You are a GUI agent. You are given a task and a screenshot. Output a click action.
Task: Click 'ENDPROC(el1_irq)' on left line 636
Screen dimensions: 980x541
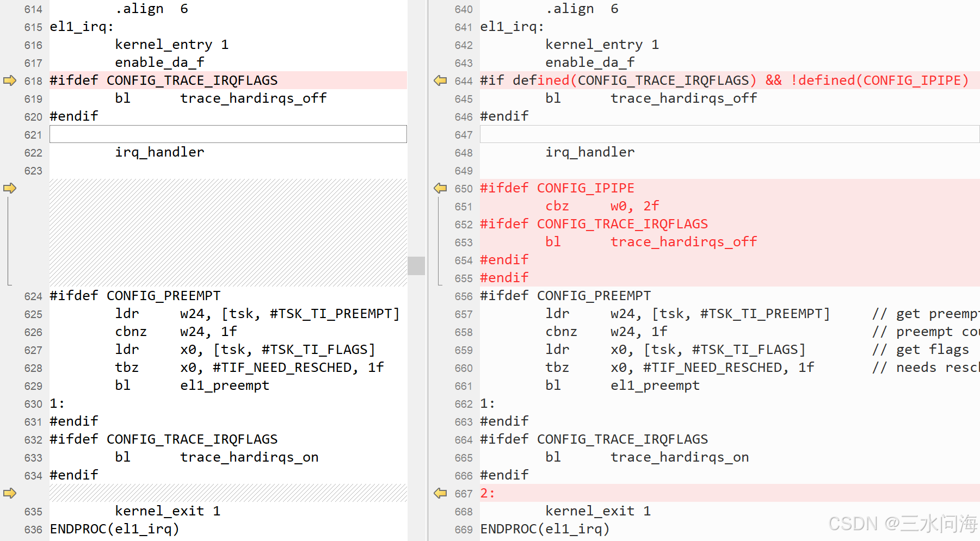115,529
